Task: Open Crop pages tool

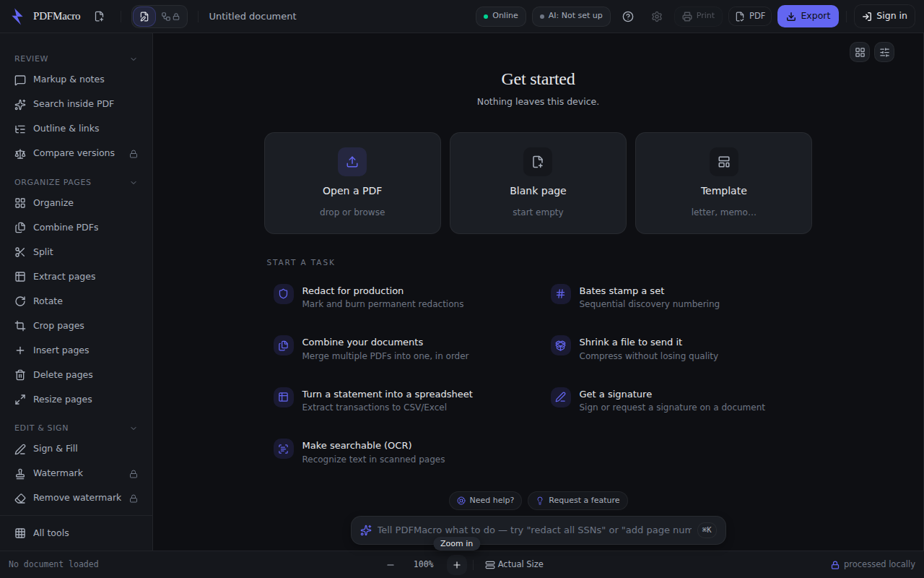Action: click(77, 326)
